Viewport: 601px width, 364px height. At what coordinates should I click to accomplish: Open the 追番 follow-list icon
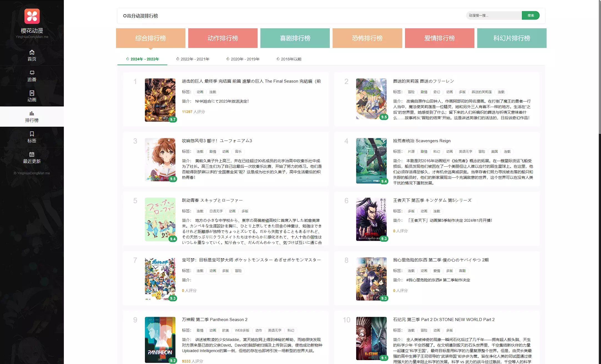click(x=32, y=73)
